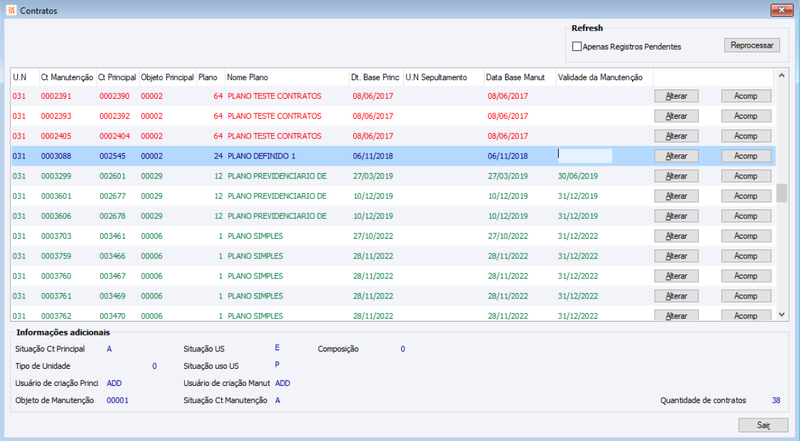This screenshot has width=800, height=441.
Task: Click the Reprocessar button
Action: click(752, 45)
